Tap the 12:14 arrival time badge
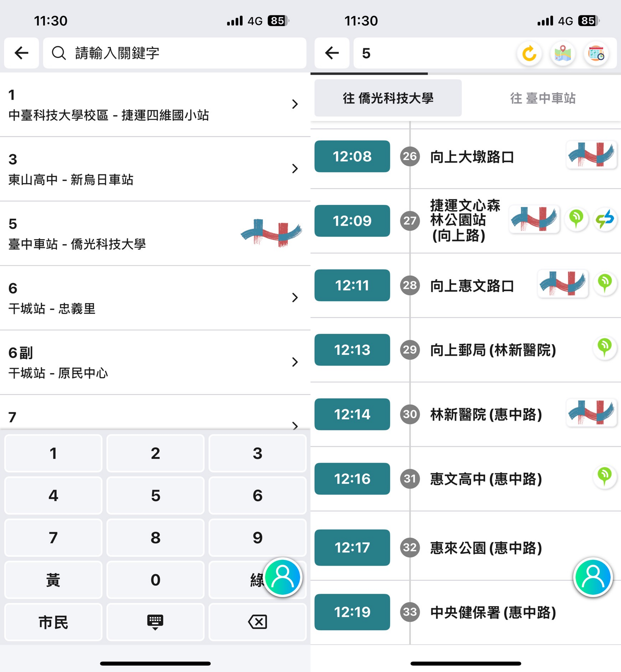The width and height of the screenshot is (621, 672). pyautogui.click(x=352, y=414)
